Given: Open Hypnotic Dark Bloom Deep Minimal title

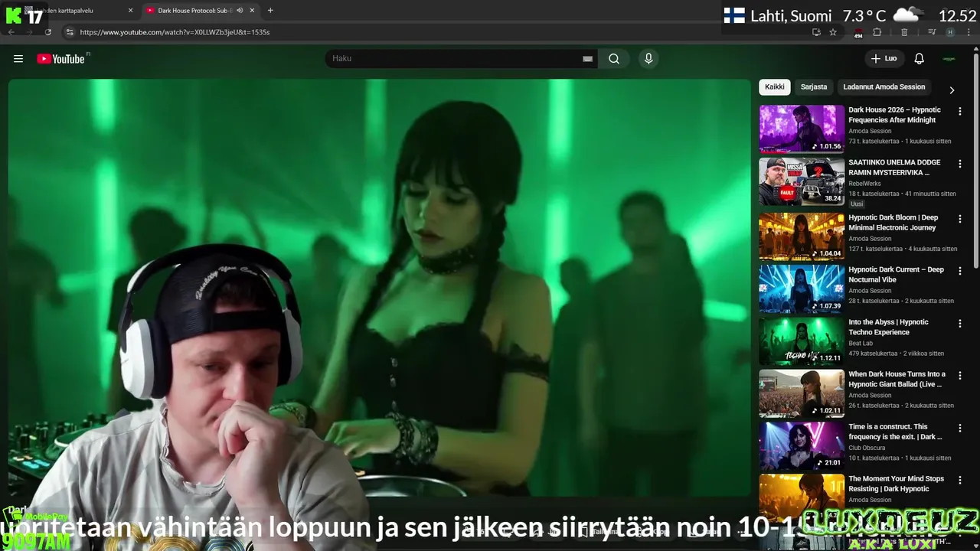Looking at the screenshot, I should point(893,223).
